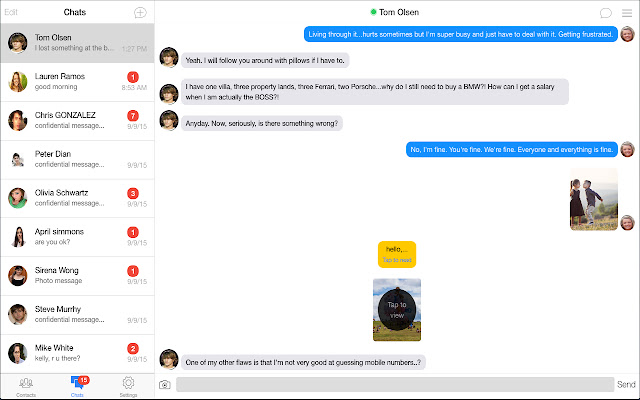Click the 'No, I'm fine. You're fine' message
The width and height of the screenshot is (640, 400).
[511, 149]
